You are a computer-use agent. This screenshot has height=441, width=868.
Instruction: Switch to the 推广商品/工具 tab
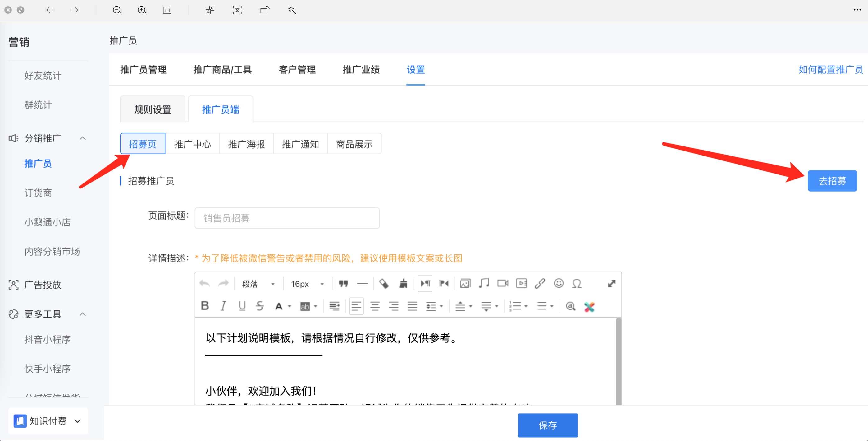(x=222, y=69)
